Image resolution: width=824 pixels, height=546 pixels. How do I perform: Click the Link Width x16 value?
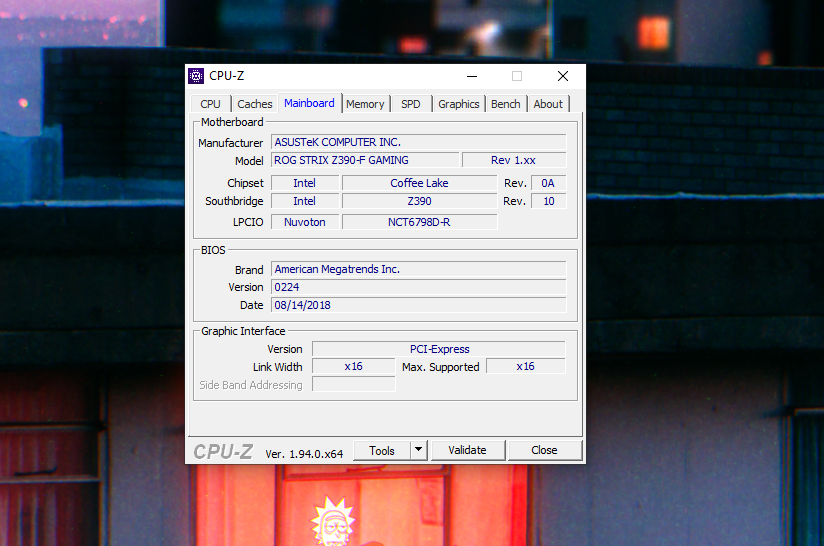click(354, 366)
